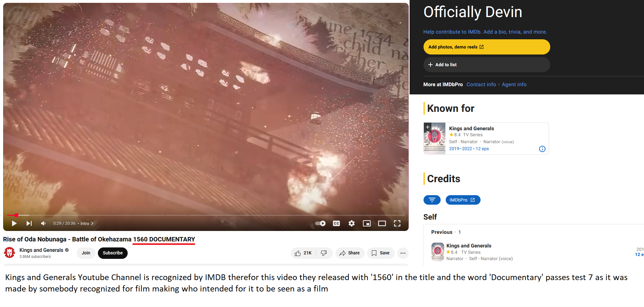Show info for Kings and Generals card
Viewport: 644px width, 307px height.
click(x=542, y=149)
